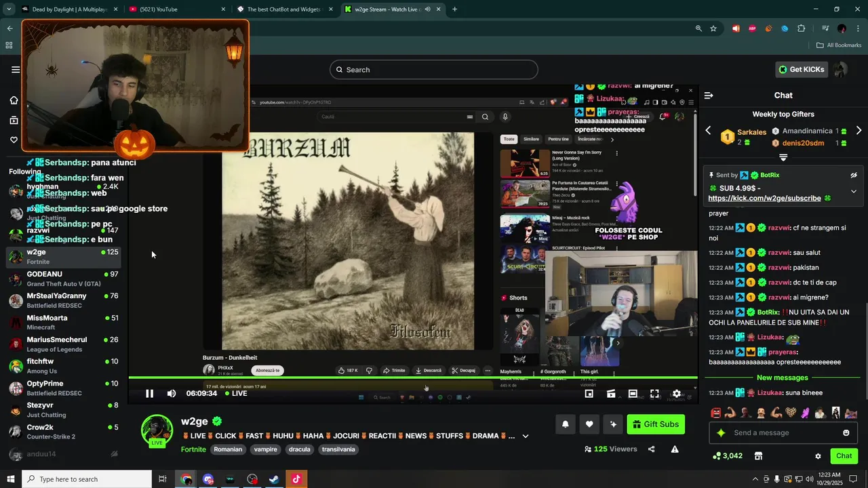
Task: Open browser media controls icon
Action: (x=825, y=28)
